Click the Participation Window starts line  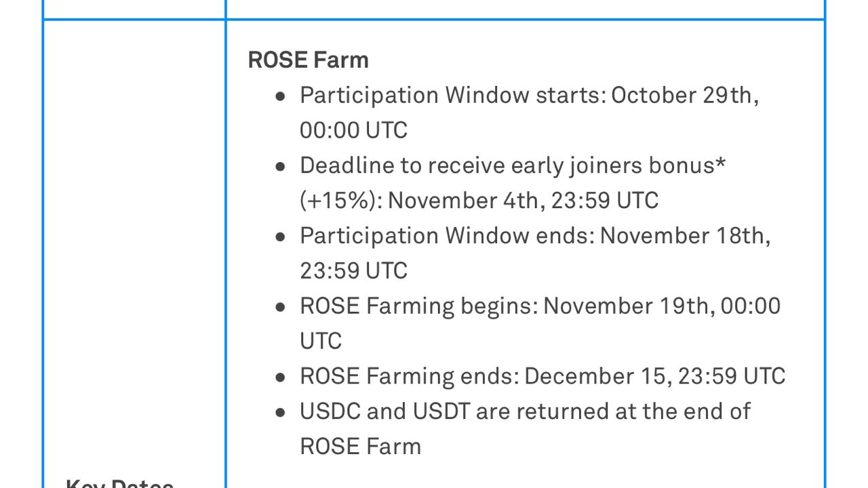tap(529, 112)
